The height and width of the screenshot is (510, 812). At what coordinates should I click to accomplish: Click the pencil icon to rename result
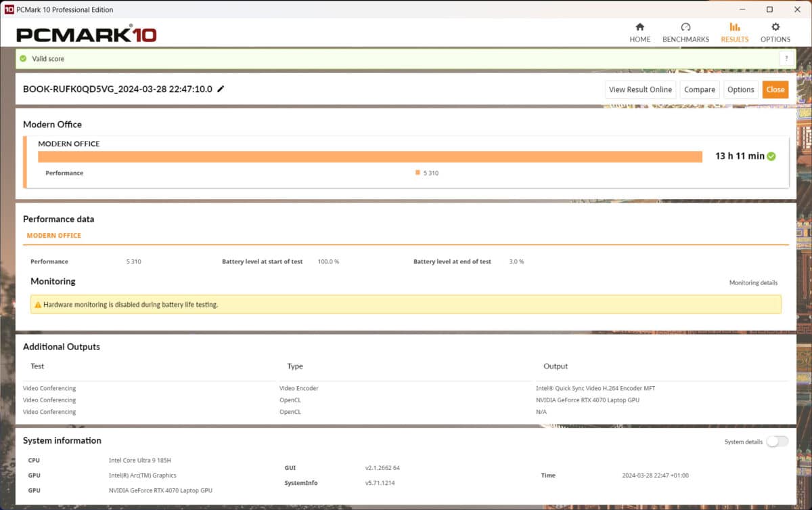tap(221, 89)
